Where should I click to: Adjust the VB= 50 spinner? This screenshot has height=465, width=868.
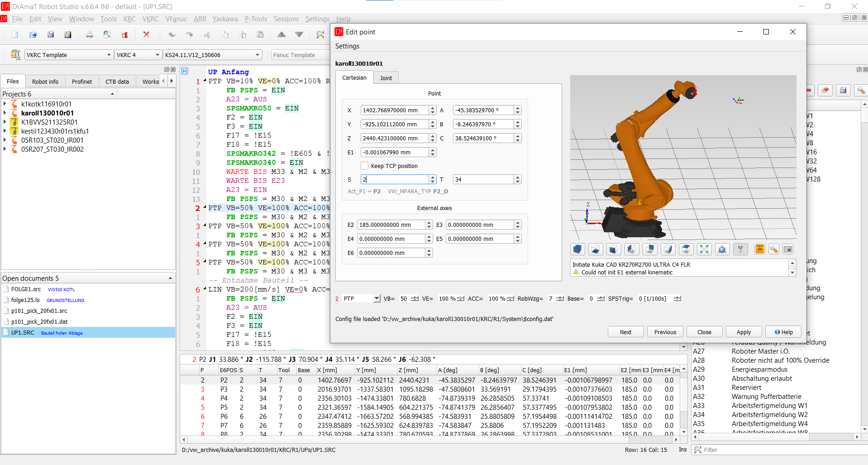[x=415, y=298]
